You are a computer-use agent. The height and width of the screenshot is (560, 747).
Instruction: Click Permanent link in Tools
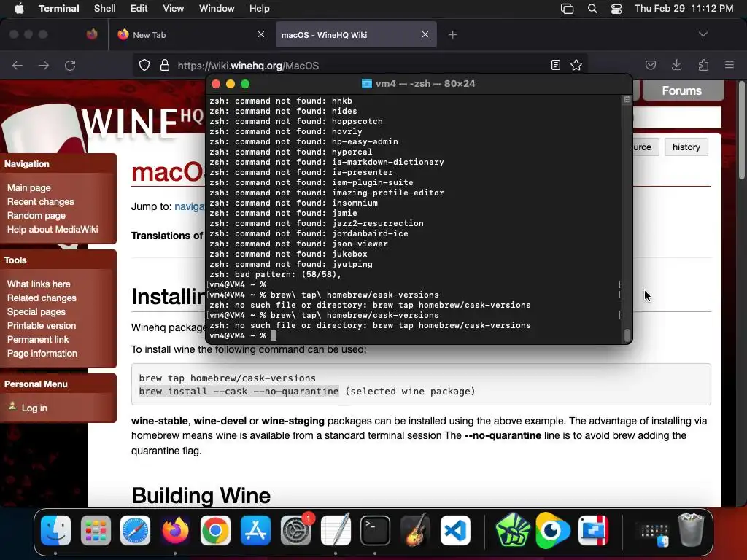tap(38, 339)
